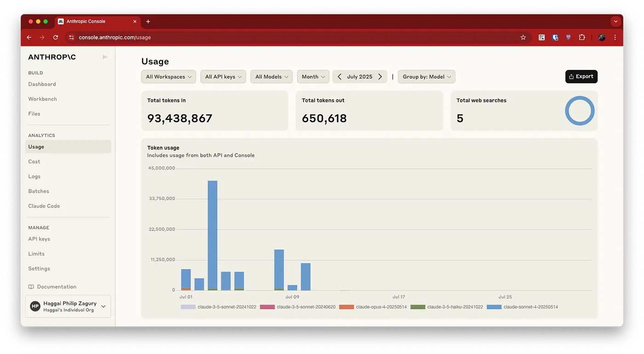Click the Usage page heading
This screenshot has width=644, height=354.
(155, 62)
